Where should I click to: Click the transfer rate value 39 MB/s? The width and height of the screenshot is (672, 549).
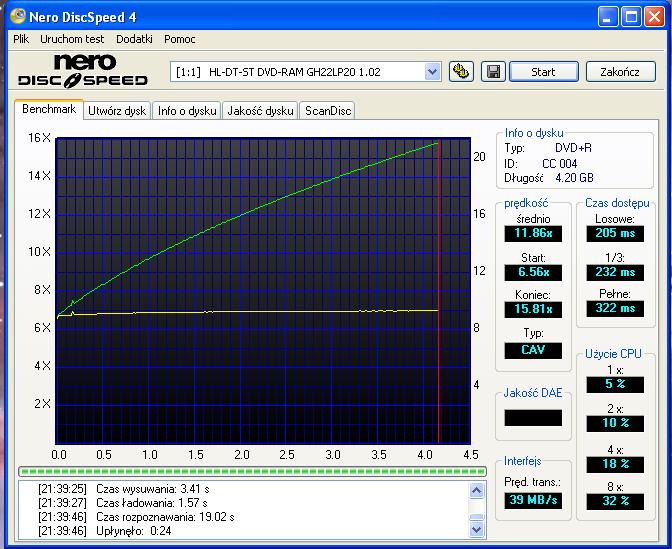(x=533, y=500)
